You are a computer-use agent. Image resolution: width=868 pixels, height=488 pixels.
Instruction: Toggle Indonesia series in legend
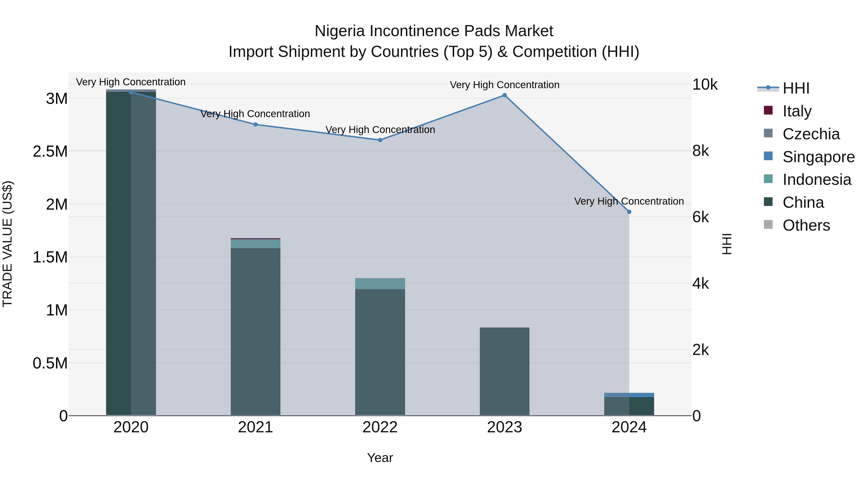(x=807, y=180)
